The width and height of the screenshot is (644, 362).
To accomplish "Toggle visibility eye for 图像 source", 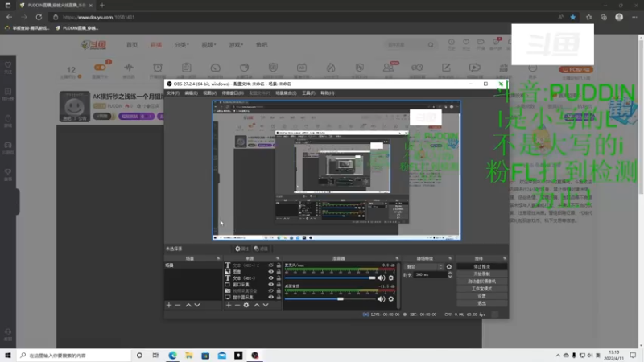I will pos(270,272).
